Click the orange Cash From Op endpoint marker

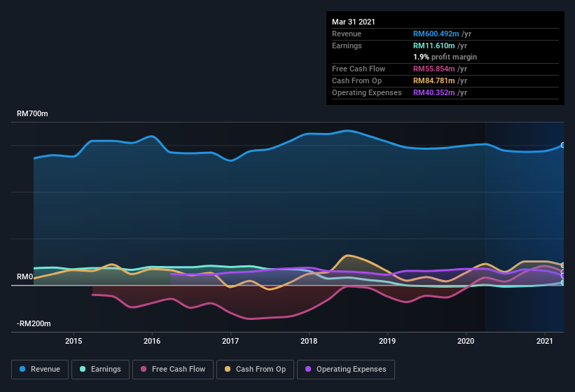[x=562, y=266]
